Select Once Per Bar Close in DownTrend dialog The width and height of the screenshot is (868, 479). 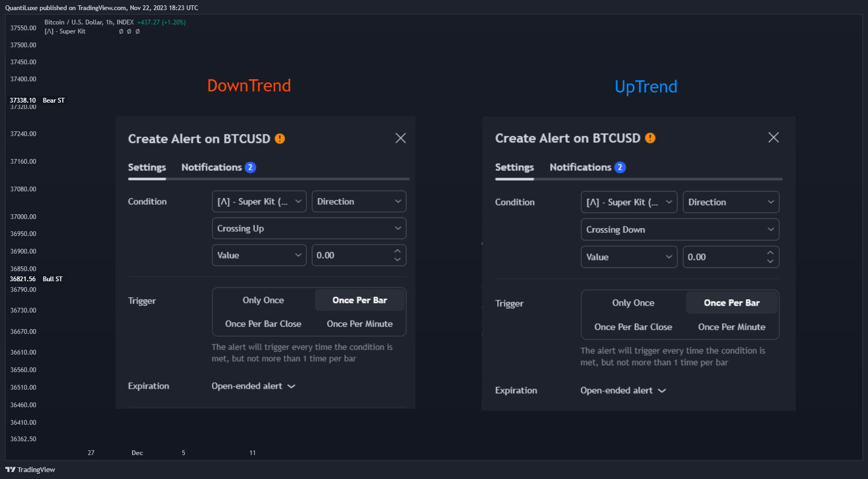click(263, 324)
